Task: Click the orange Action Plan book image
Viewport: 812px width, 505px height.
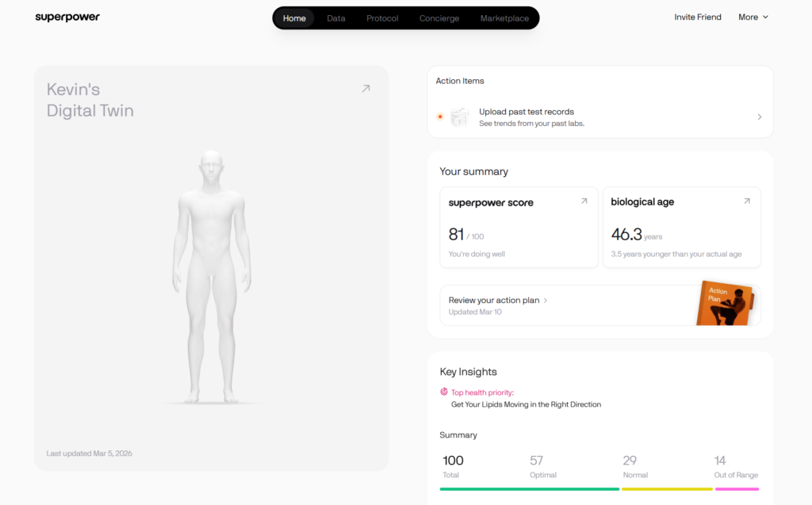Action: 725,303
